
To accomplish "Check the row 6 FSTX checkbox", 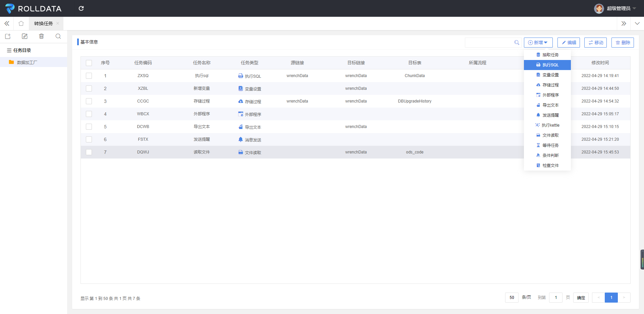I will pos(89,139).
